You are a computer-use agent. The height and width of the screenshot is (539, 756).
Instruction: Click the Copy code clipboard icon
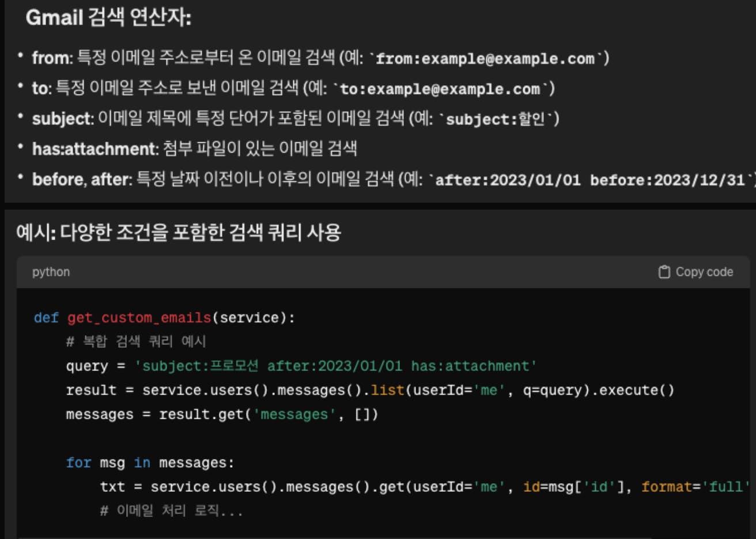click(x=664, y=272)
